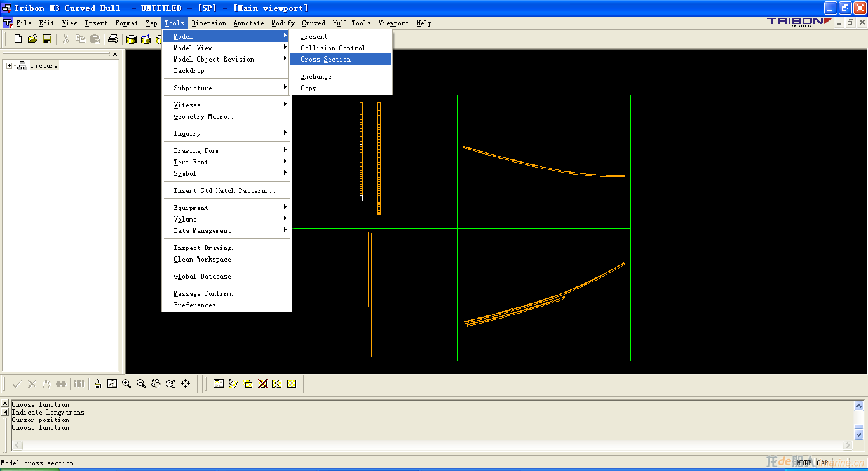The image size is (868, 471).
Task: Open the Symbol submenu
Action: point(227,173)
